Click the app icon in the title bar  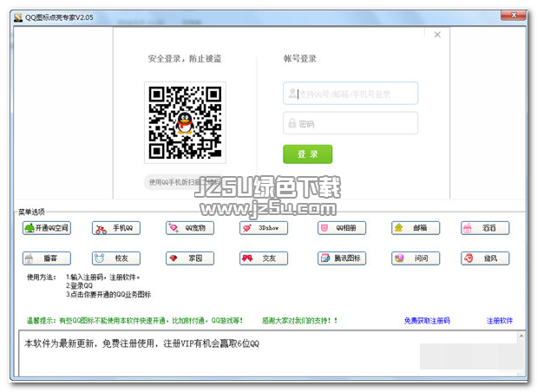click(x=18, y=17)
